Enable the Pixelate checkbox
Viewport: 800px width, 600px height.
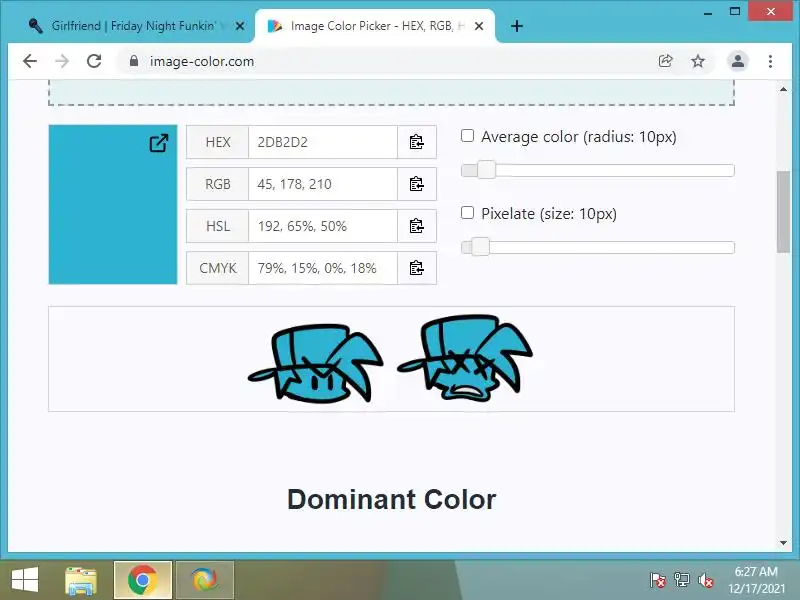click(x=467, y=213)
